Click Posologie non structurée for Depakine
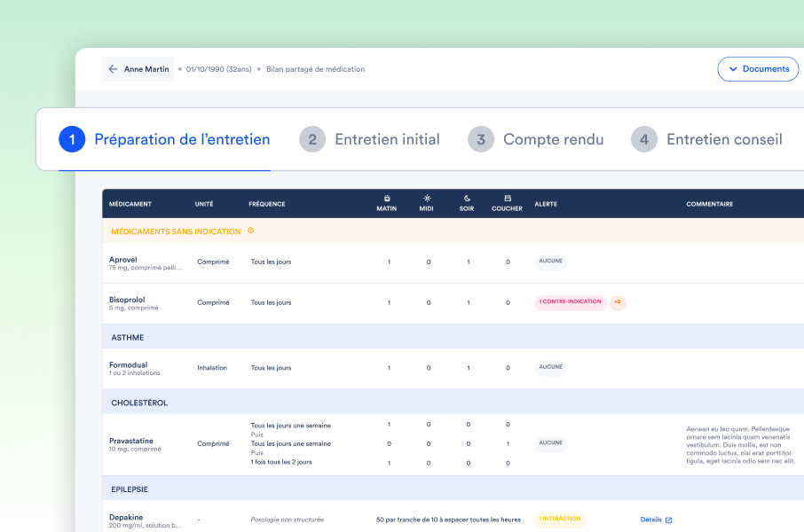 point(288,520)
